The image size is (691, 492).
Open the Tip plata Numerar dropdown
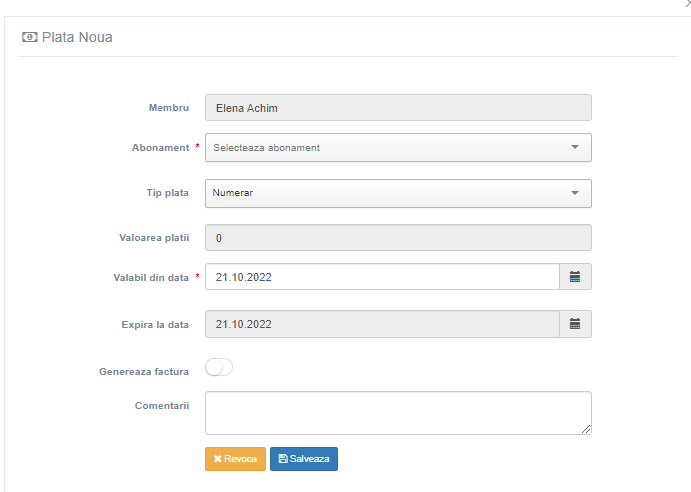[398, 193]
